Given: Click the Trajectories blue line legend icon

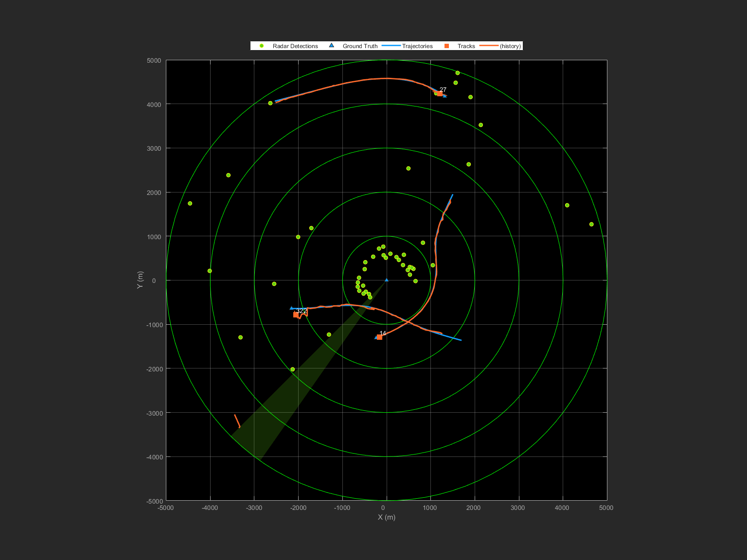Looking at the screenshot, I should pyautogui.click(x=392, y=46).
